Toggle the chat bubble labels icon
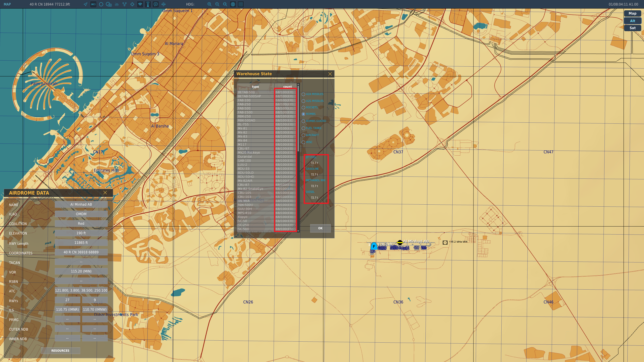The width and height of the screenshot is (644, 362). tap(156, 4)
